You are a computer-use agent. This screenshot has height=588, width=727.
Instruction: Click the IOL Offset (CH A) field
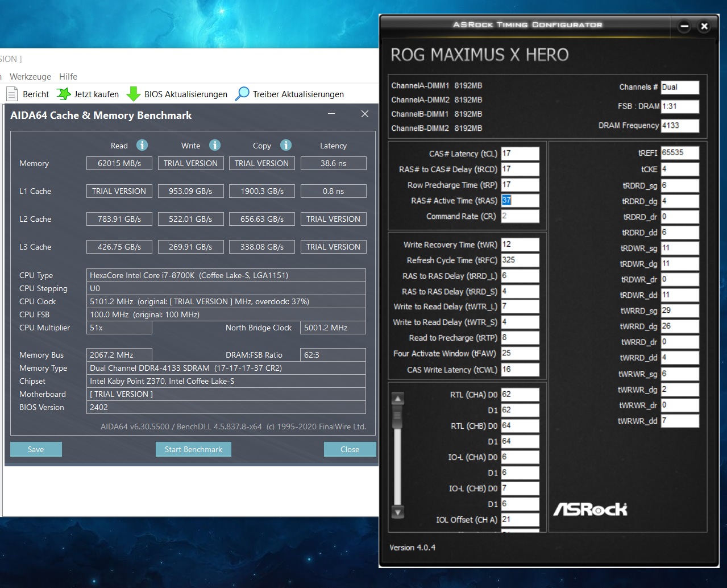pos(520,519)
